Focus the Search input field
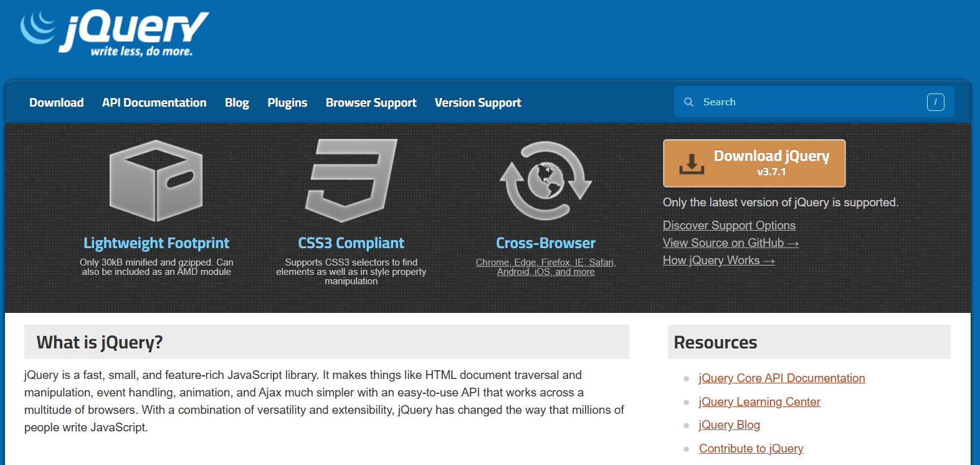980x465 pixels. click(x=814, y=102)
